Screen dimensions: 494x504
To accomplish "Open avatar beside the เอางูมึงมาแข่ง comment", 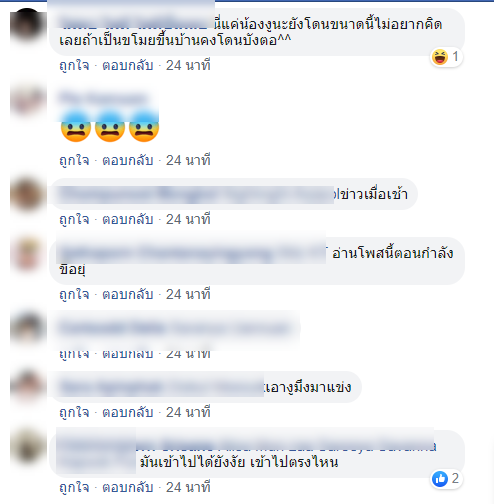I will [27, 387].
